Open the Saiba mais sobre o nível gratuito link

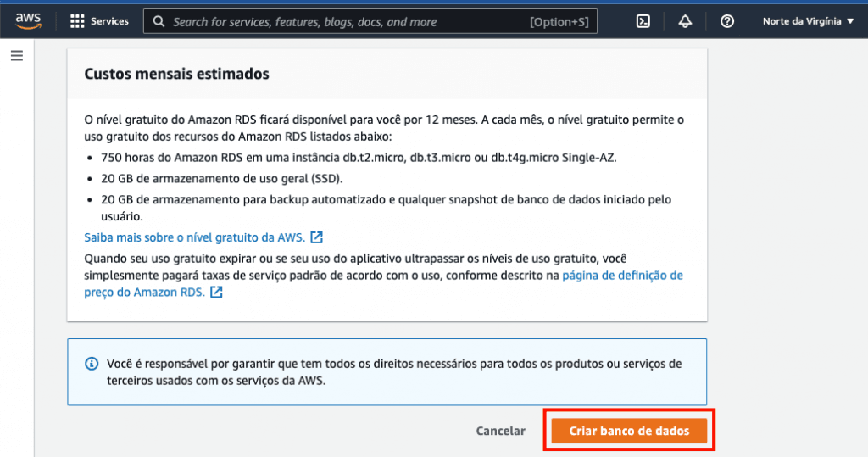click(195, 237)
